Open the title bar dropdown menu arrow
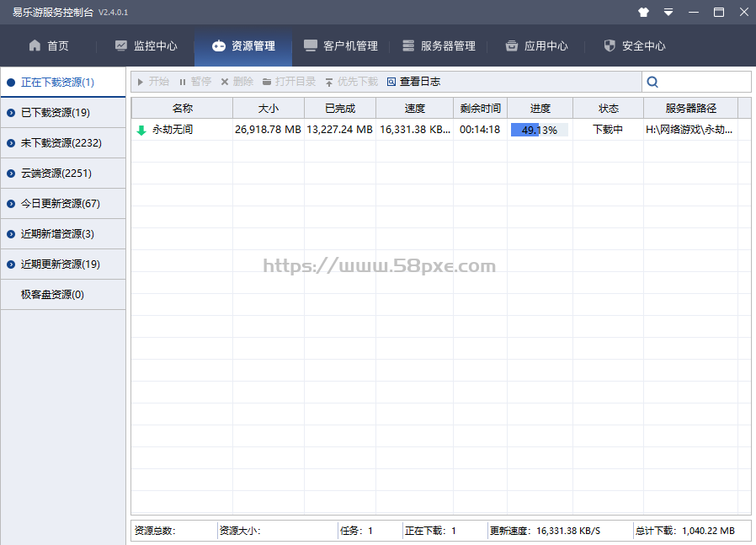The width and height of the screenshot is (756, 545). tap(668, 12)
